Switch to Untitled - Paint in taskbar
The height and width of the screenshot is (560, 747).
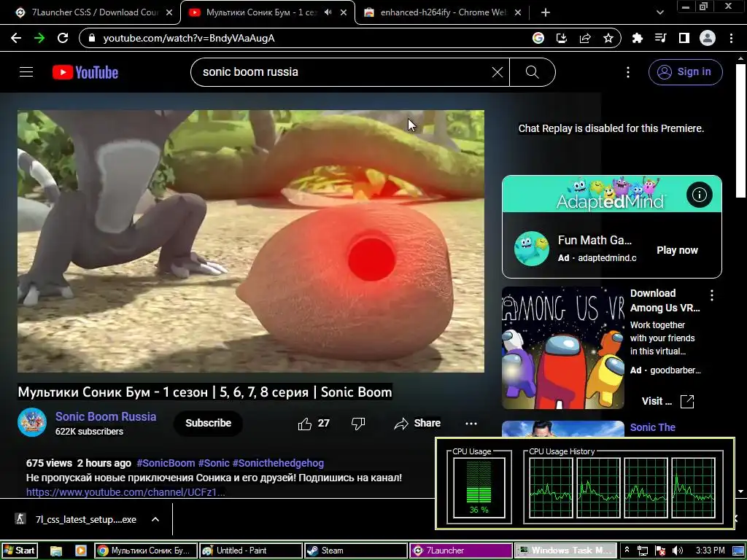point(250,551)
